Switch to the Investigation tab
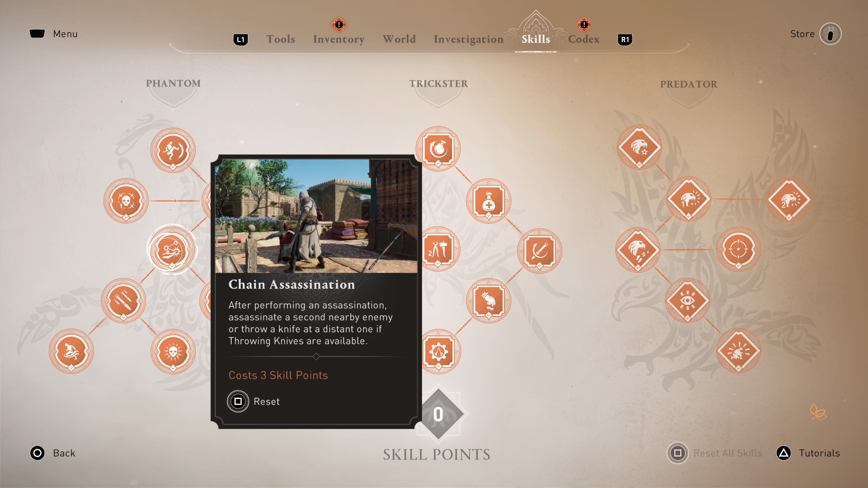868x488 pixels. pos(469,39)
